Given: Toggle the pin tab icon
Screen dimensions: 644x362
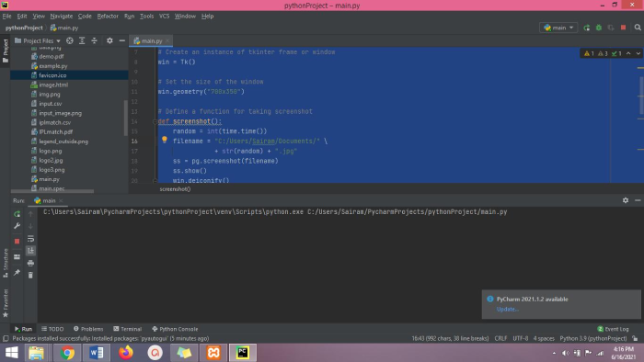Looking at the screenshot, I should pyautogui.click(x=17, y=273).
